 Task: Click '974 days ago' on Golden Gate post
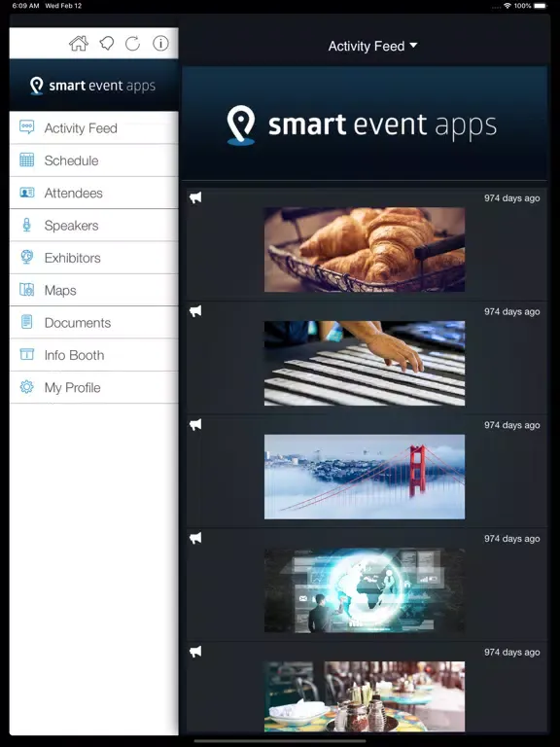[x=512, y=425]
